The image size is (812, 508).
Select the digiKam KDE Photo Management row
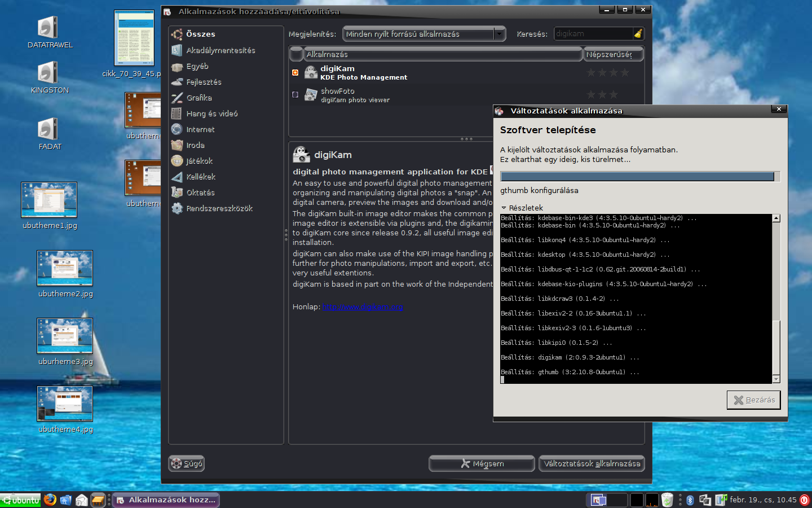466,73
